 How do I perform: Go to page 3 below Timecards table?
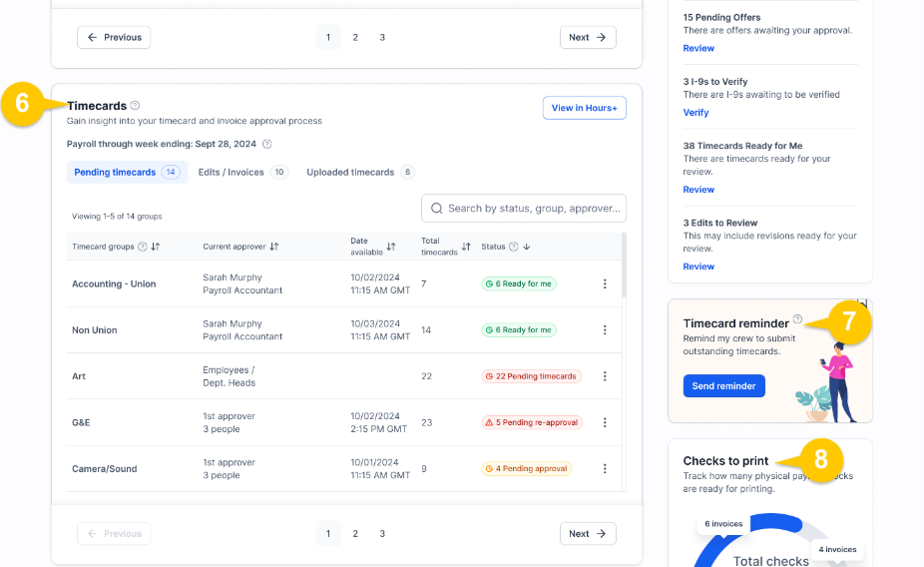click(382, 533)
